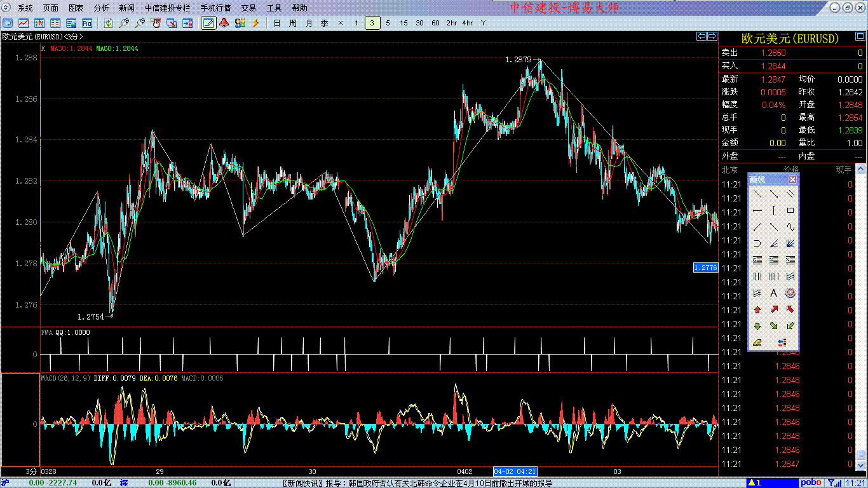Select the 2hr chart period

pyautogui.click(x=451, y=23)
